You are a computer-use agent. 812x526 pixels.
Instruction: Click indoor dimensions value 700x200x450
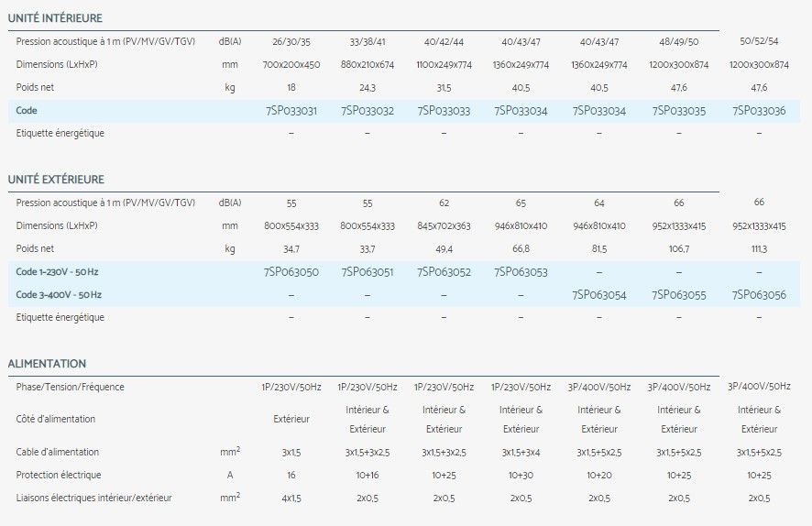(291, 65)
